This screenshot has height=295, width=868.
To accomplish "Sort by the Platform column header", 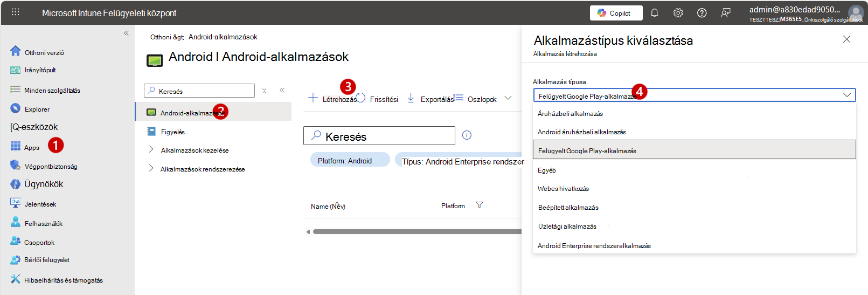I will tap(453, 206).
